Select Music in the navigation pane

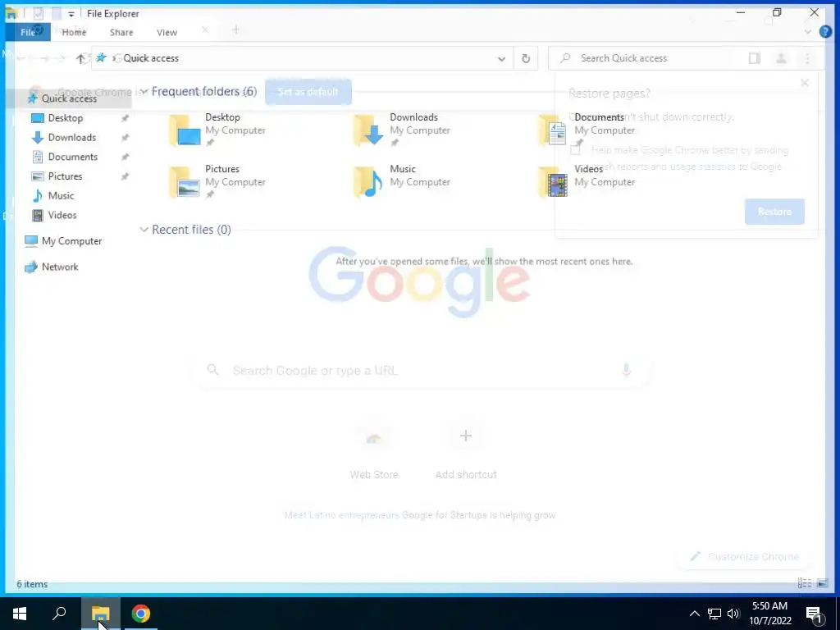61,195
